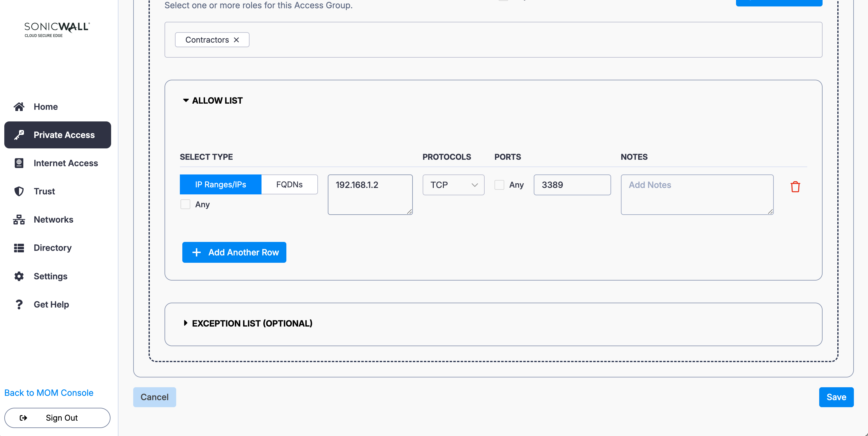Remove the Contractors role tag

[236, 40]
